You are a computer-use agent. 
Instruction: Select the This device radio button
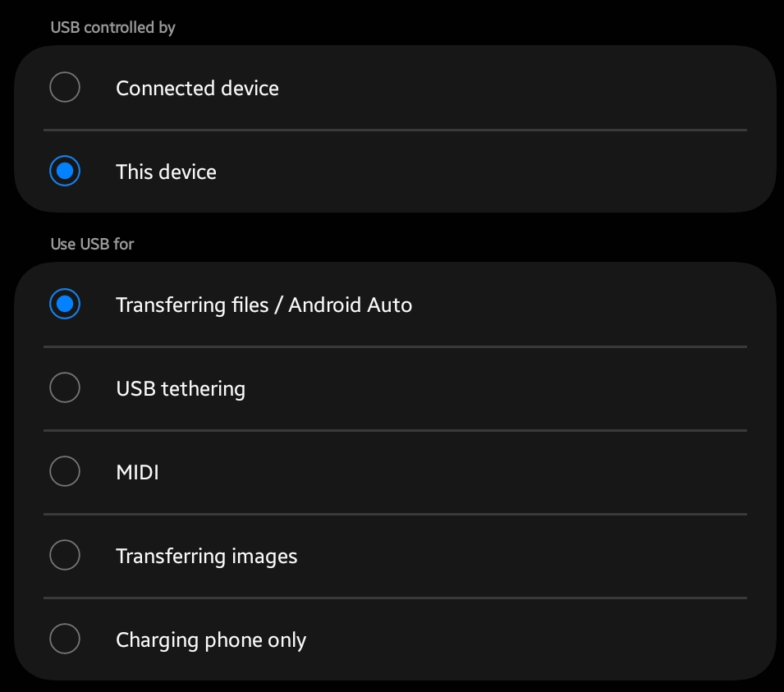click(65, 172)
